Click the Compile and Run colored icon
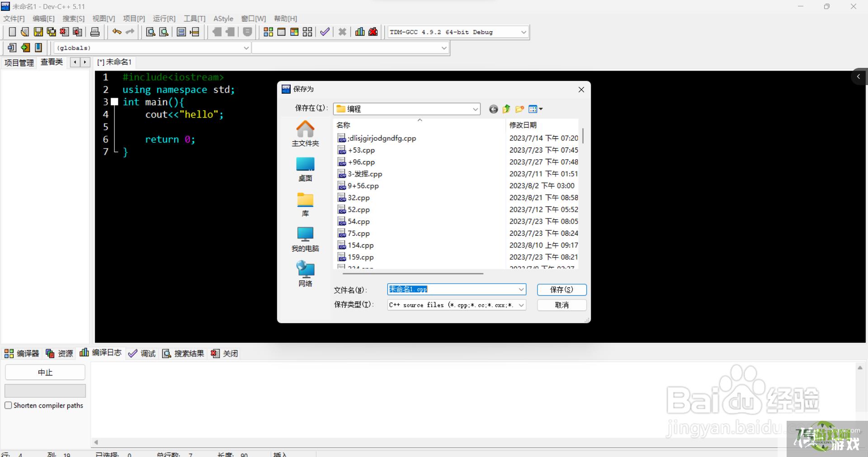The height and width of the screenshot is (457, 868). pos(294,32)
